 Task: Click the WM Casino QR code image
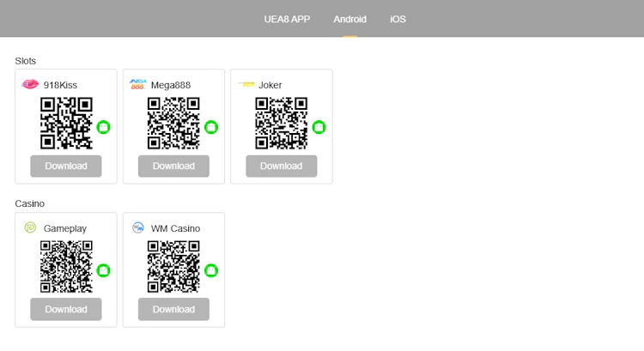click(x=173, y=266)
